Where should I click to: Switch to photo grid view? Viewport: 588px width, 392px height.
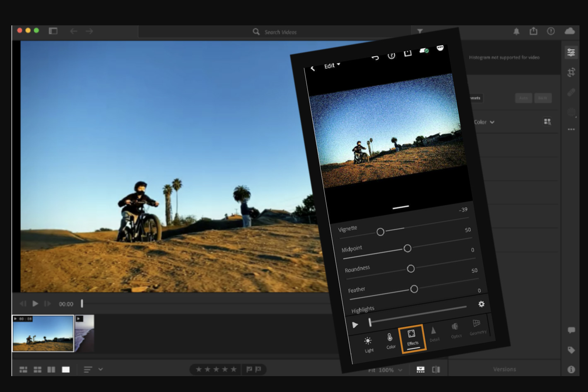tap(24, 370)
